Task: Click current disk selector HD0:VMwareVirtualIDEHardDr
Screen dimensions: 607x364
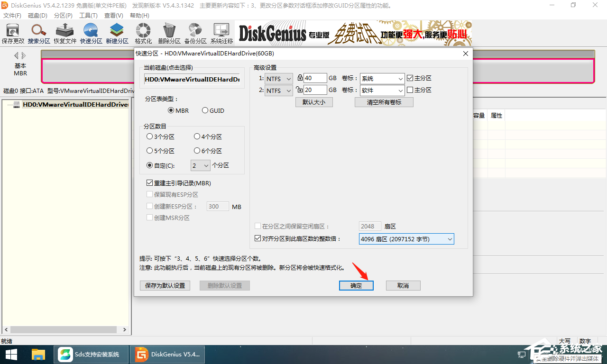Action: [x=192, y=79]
